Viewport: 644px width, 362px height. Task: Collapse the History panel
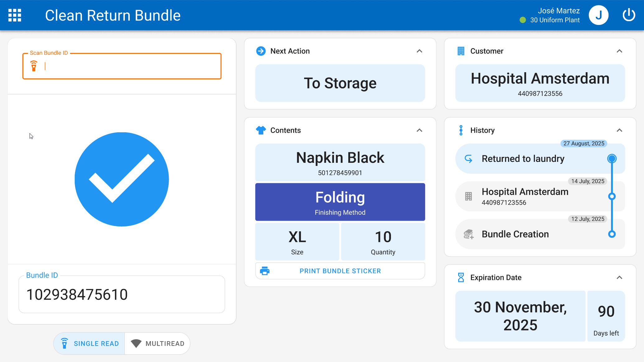pyautogui.click(x=619, y=130)
